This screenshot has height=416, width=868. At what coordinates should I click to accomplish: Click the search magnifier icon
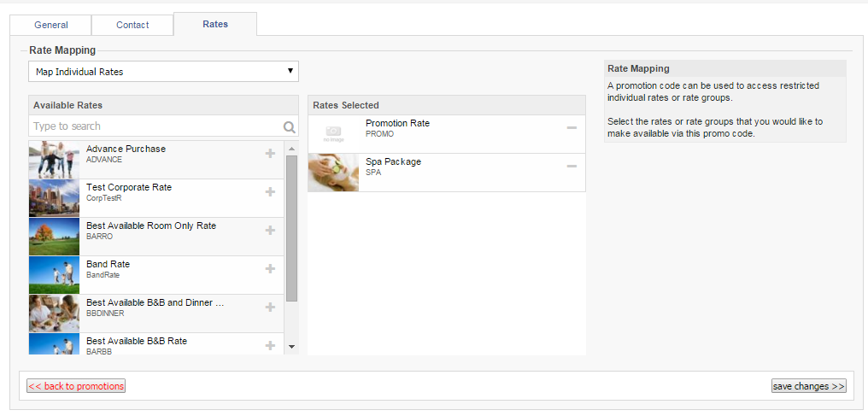pyautogui.click(x=290, y=127)
